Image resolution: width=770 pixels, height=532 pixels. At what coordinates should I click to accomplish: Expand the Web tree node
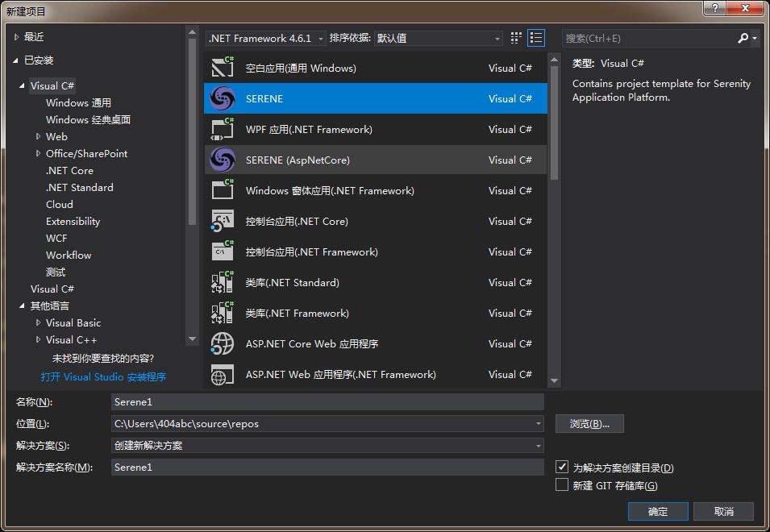pos(38,136)
